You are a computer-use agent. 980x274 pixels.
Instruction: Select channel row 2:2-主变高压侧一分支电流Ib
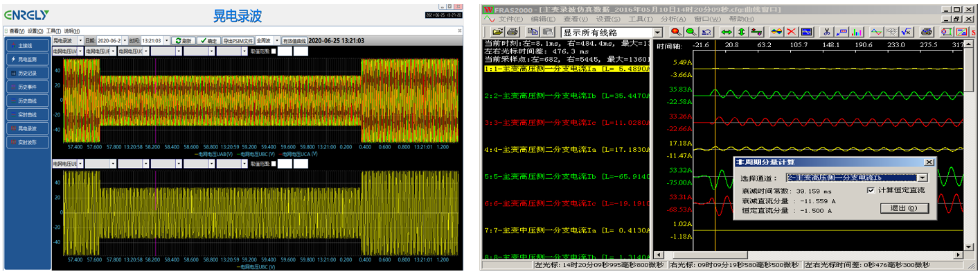(567, 96)
